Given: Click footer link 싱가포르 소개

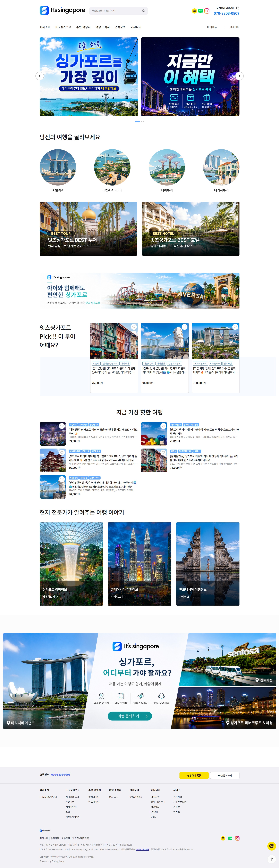Looking at the screenshot, I should coord(73,797).
